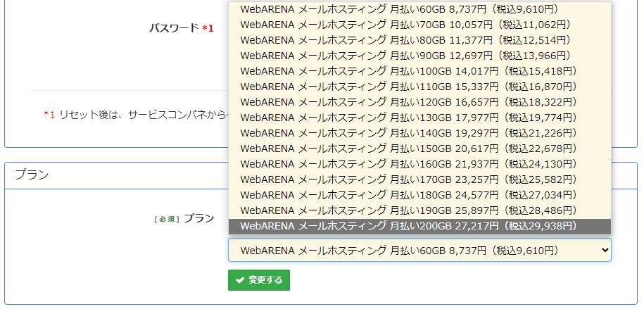Select the 月払い70GB 10,057円 plan option
This screenshot has height=309, width=644.
coord(419,25)
